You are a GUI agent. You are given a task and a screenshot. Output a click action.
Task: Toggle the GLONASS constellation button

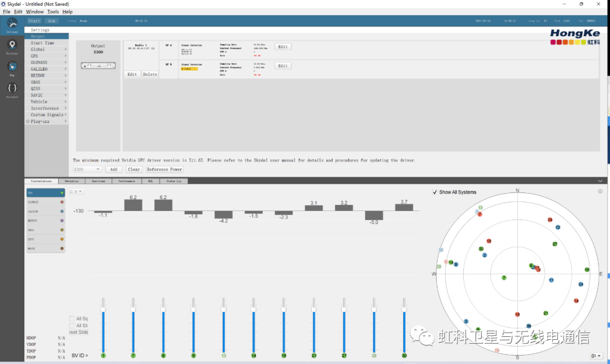[46, 202]
